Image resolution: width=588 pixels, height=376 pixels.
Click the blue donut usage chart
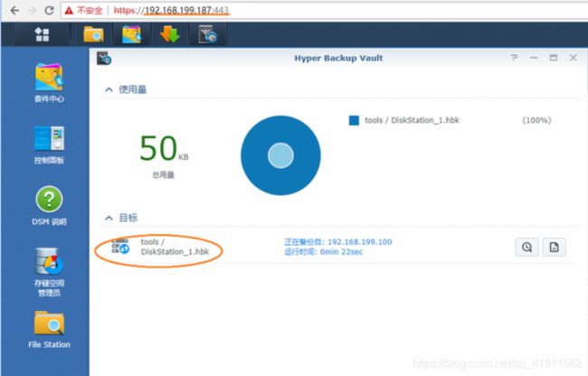tap(280, 155)
